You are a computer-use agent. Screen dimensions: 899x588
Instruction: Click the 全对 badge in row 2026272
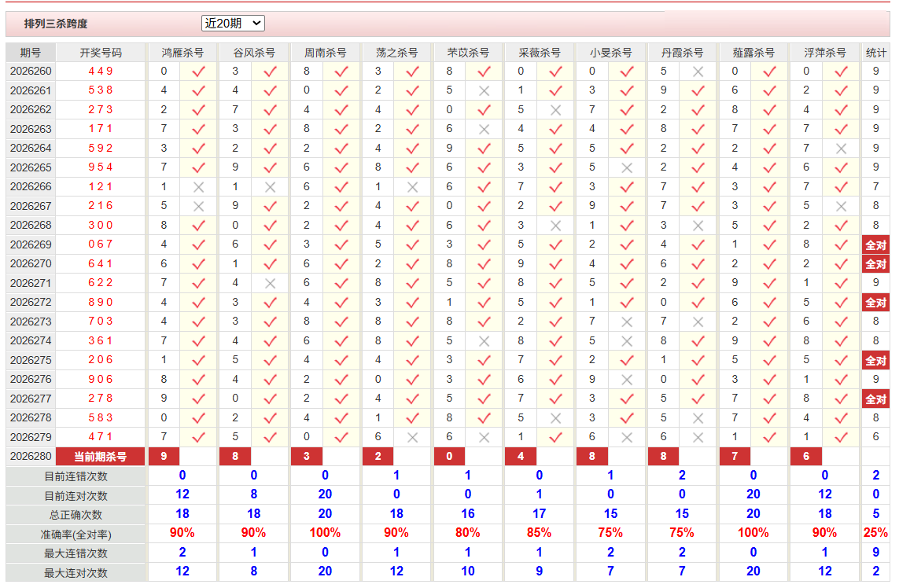875,303
